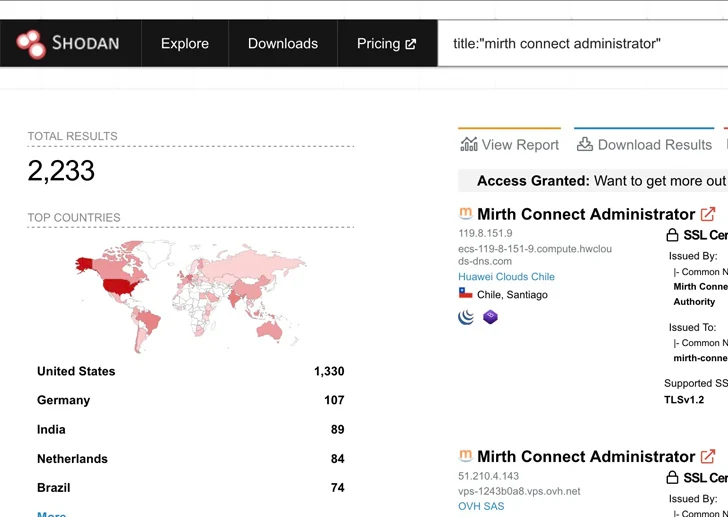Click the purple Bootstrap technology icon
The width and height of the screenshot is (728, 517).
click(x=490, y=317)
